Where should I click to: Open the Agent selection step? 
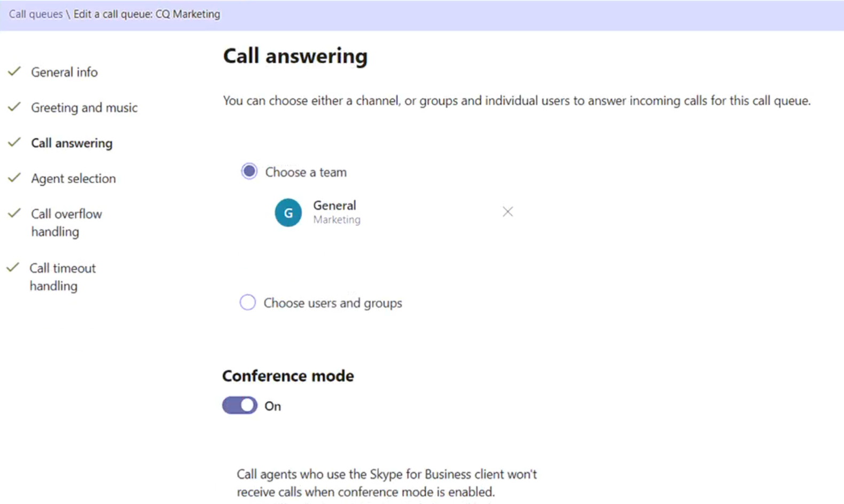point(73,178)
